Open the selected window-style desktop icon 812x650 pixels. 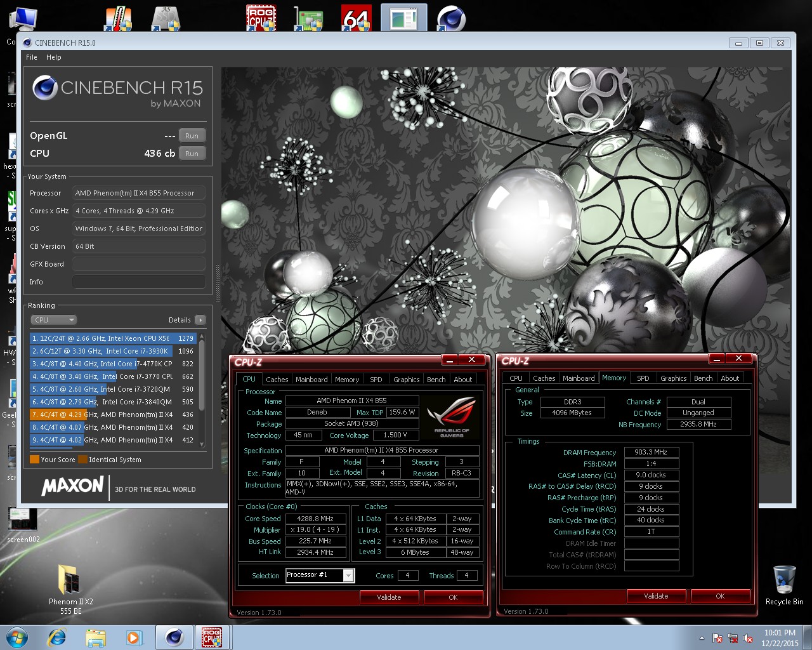point(403,18)
